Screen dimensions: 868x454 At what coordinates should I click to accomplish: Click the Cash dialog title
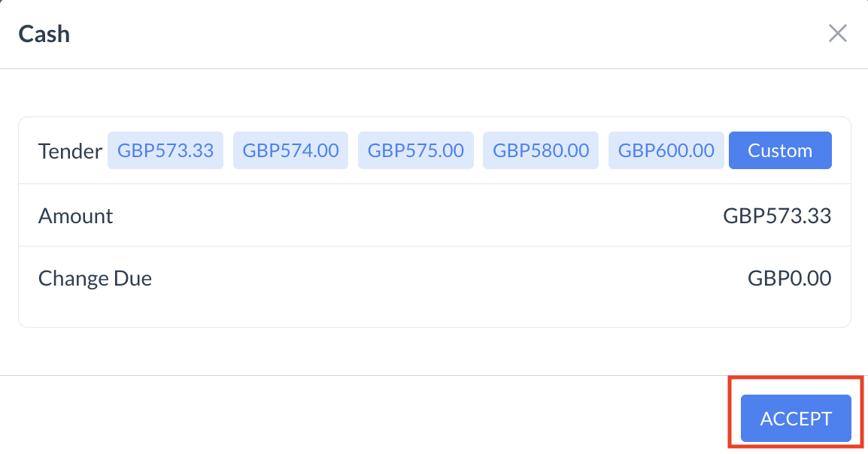pyautogui.click(x=44, y=34)
